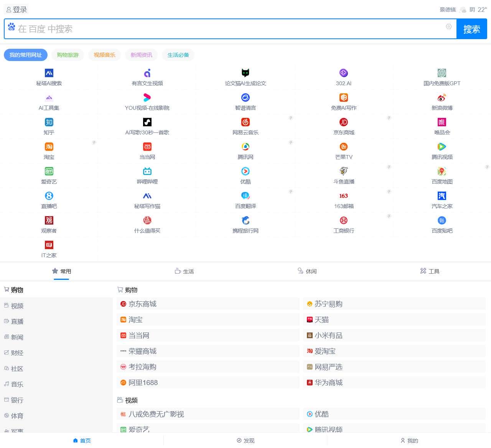
Task: Open the 观察者 icon
Action: pyautogui.click(x=49, y=220)
